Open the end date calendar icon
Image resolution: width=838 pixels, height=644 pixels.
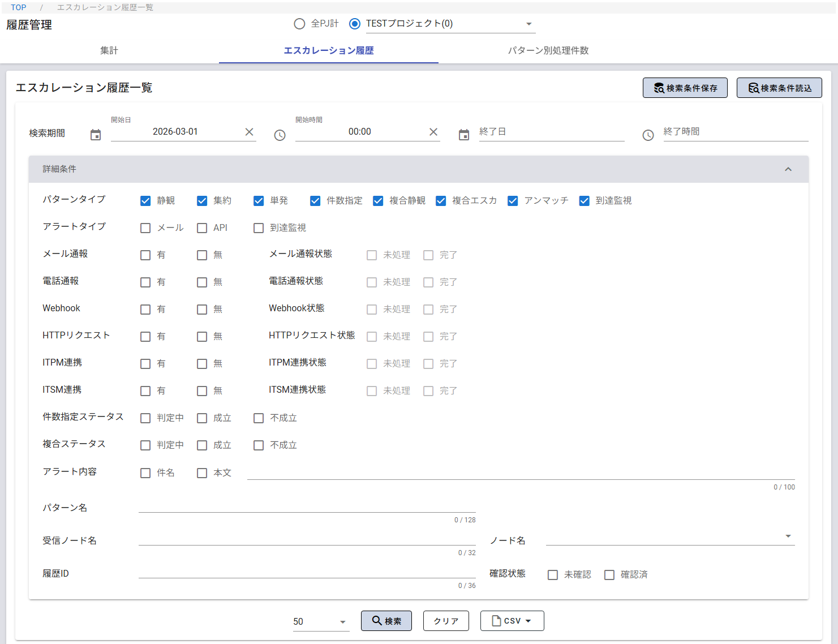pos(464,135)
